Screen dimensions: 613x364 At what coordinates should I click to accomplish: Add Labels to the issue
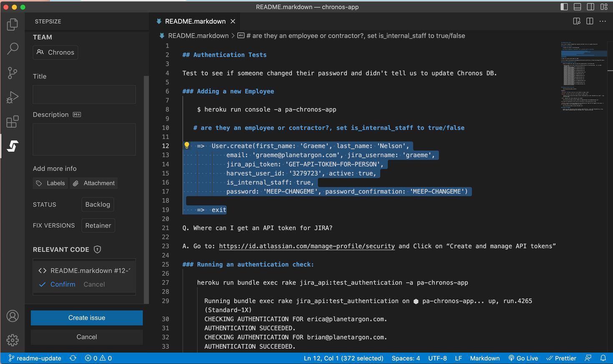[51, 183]
